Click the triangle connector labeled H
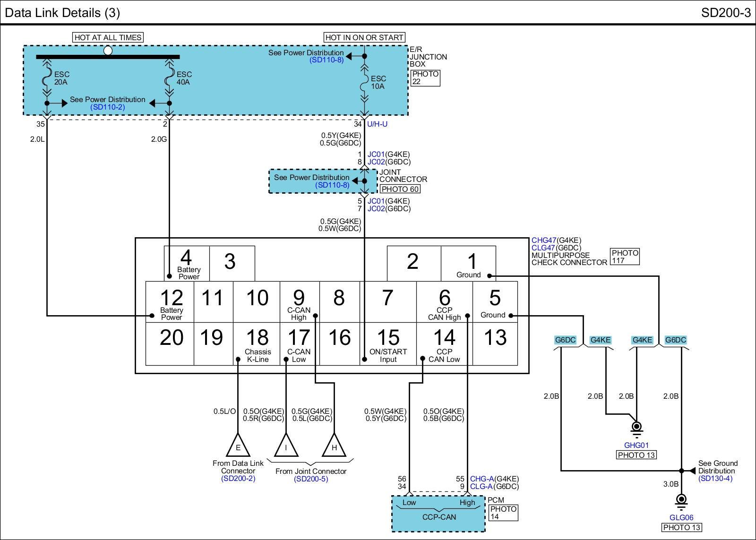This screenshot has height=540, width=756. pyautogui.click(x=334, y=446)
